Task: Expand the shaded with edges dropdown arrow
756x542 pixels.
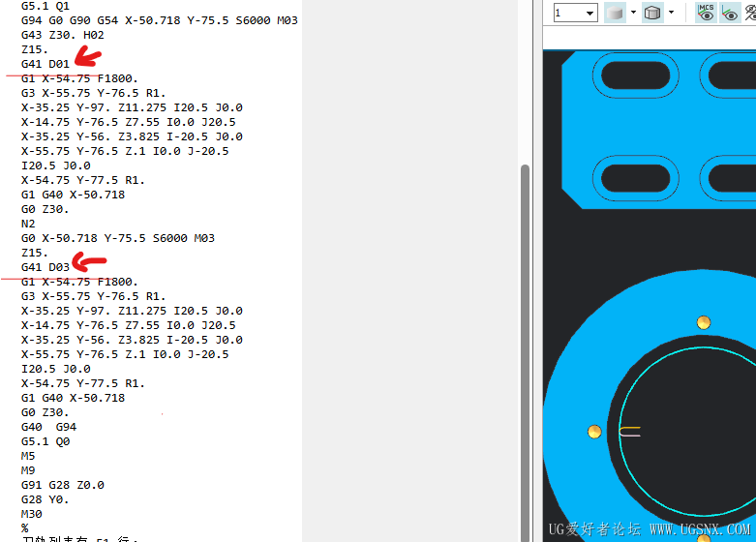Action: [671, 13]
